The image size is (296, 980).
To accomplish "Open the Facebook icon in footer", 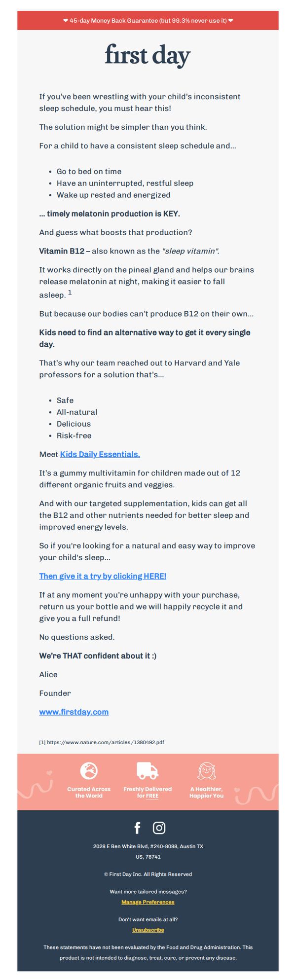I will point(138,828).
